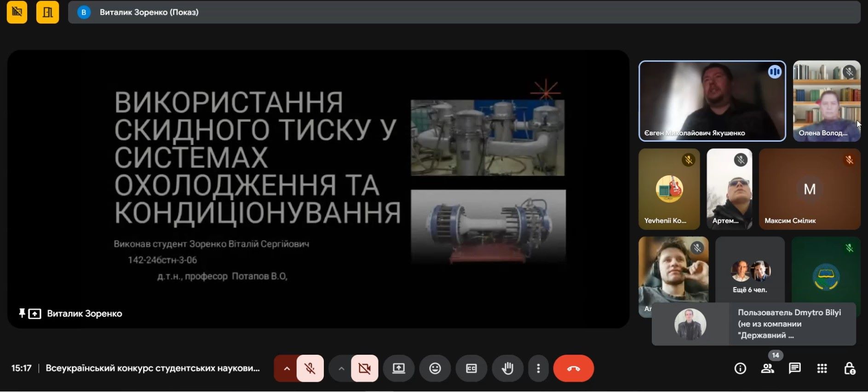Image resolution: width=868 pixels, height=392 pixels.
Task: Expand audio settings chevron next to microphone
Action: (286, 369)
